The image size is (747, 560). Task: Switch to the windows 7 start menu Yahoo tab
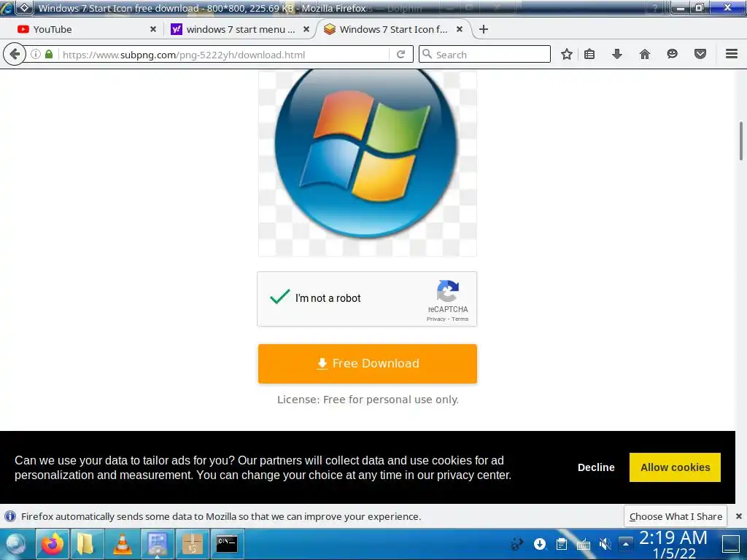pos(241,29)
